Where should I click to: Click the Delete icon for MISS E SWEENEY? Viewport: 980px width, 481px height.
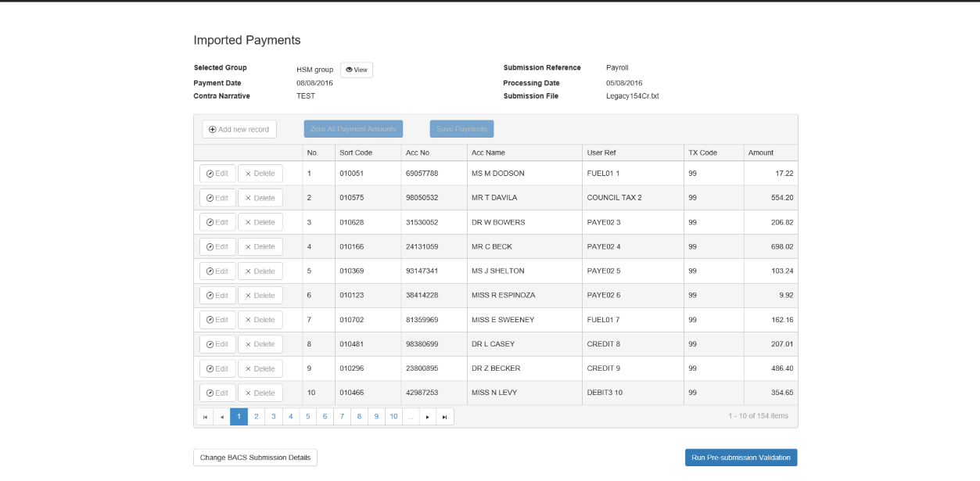pos(249,319)
